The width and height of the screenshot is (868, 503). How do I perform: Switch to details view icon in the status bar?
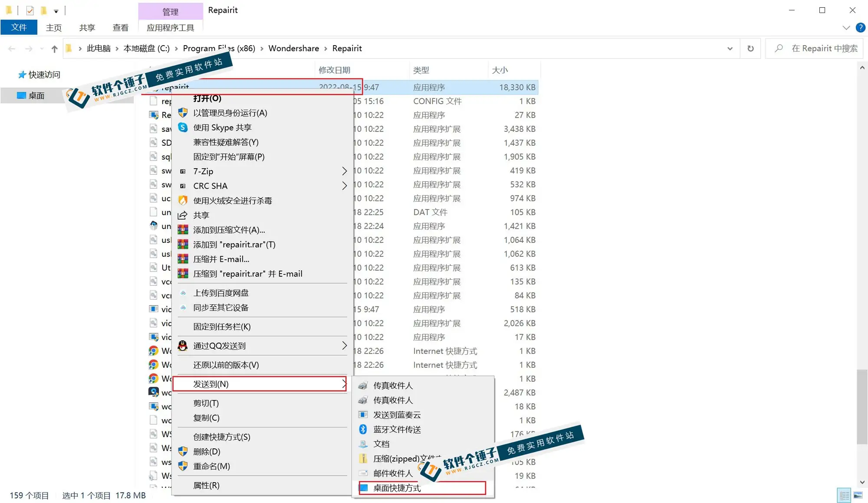844,495
